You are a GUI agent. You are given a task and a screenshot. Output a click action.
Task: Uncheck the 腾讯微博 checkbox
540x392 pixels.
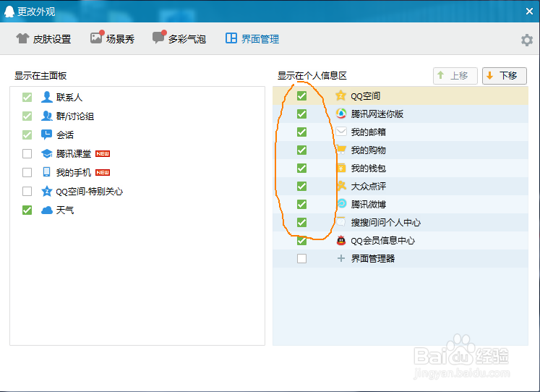tap(301, 204)
